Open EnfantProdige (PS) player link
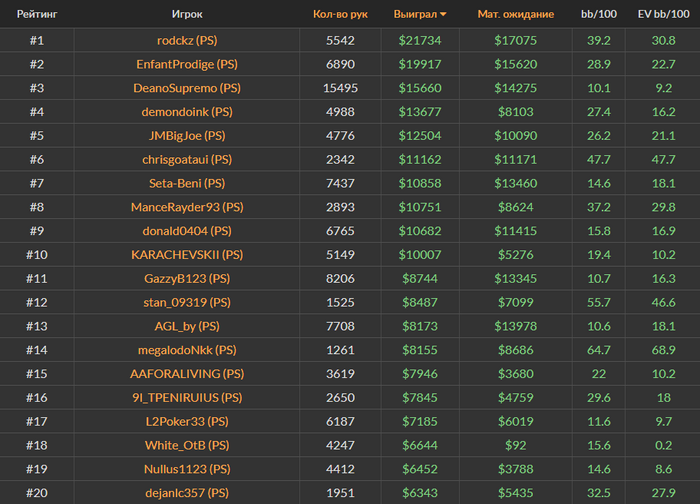 (187, 64)
